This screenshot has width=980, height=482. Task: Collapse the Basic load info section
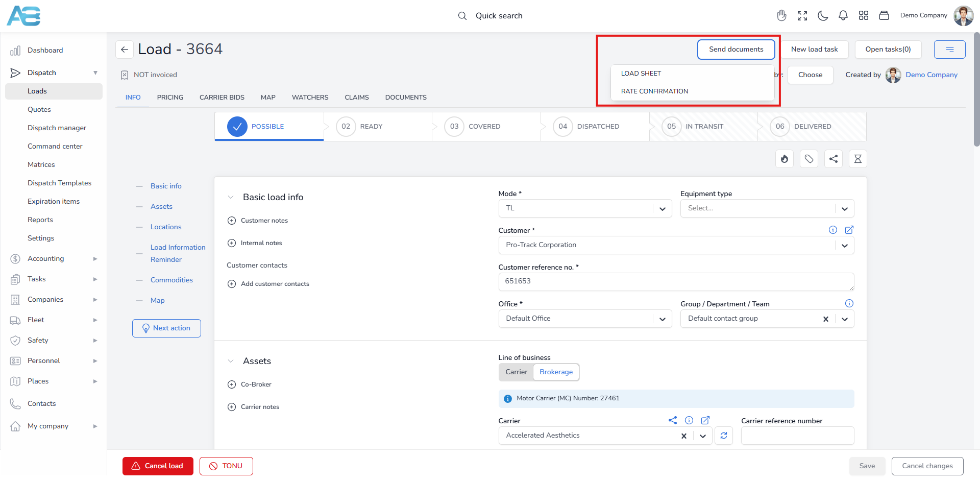click(231, 197)
